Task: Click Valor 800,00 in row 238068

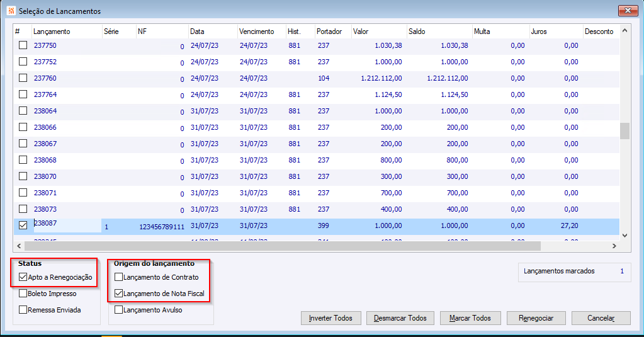Action: point(391,160)
